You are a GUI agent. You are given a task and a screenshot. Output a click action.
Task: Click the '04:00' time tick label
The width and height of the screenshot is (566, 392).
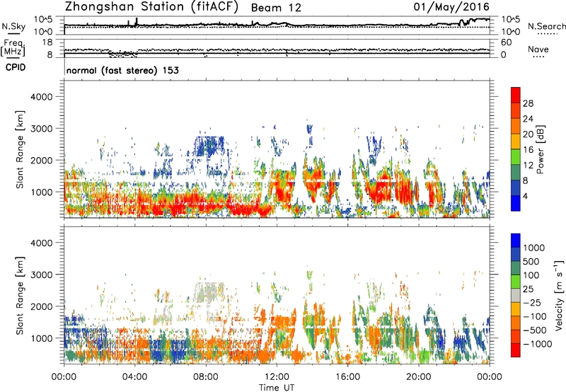[134, 377]
